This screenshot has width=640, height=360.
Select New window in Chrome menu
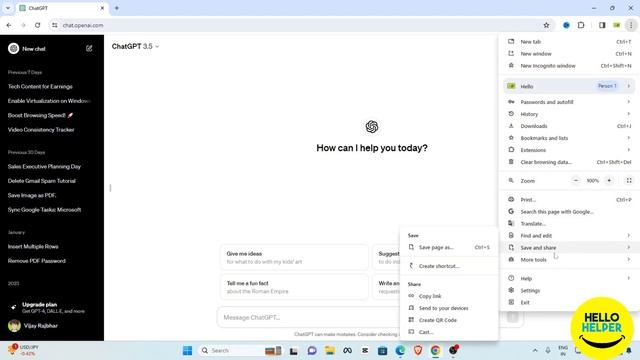click(569, 54)
